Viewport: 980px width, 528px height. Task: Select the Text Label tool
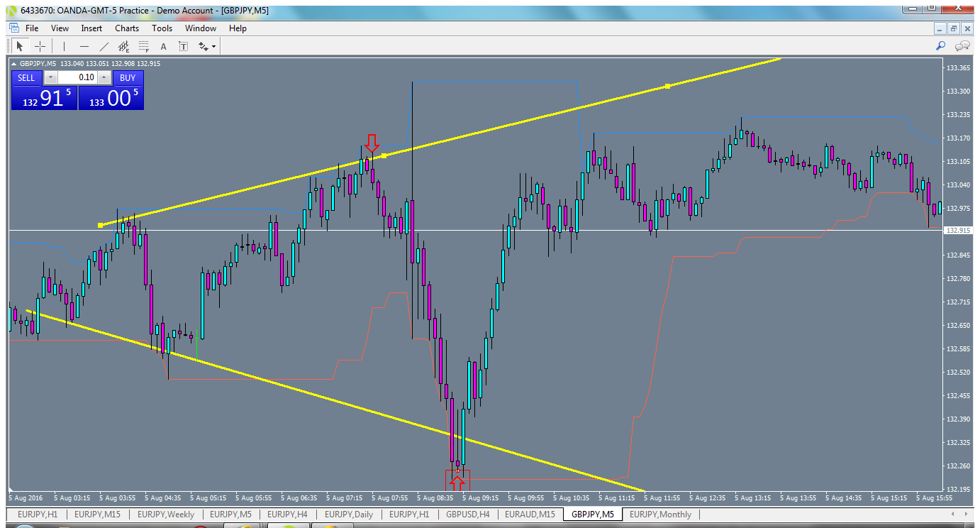183,45
